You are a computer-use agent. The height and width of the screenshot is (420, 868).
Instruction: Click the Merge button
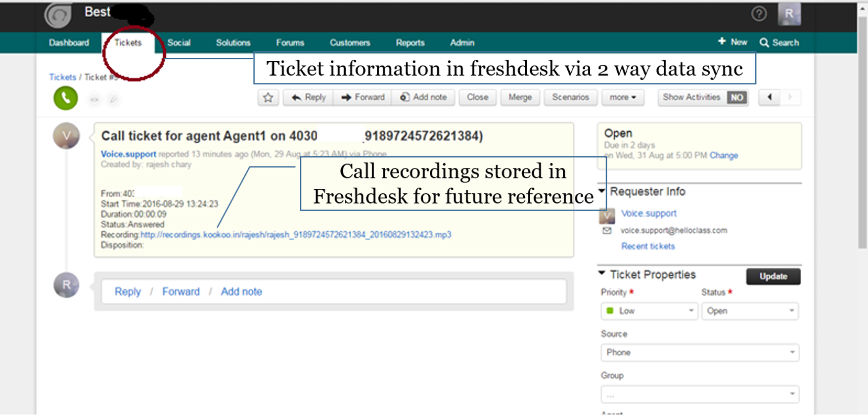point(520,97)
